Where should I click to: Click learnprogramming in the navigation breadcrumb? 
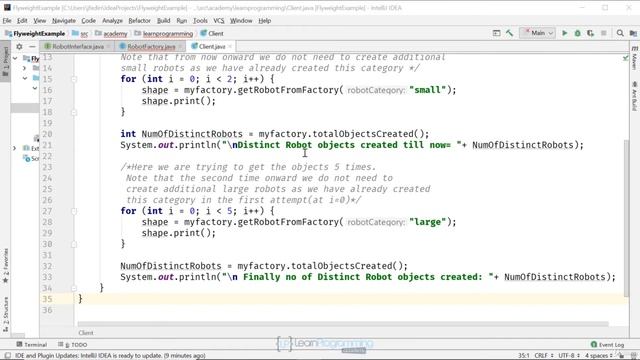tap(164, 33)
